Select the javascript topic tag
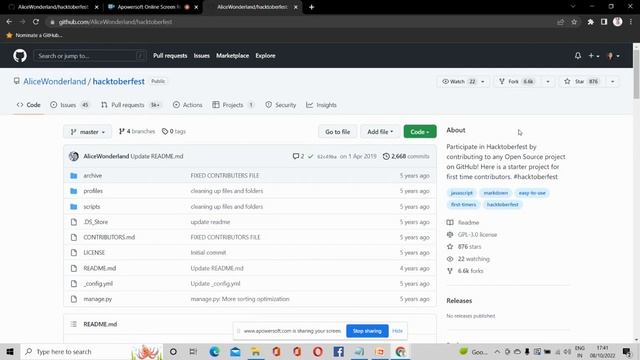 tap(462, 193)
